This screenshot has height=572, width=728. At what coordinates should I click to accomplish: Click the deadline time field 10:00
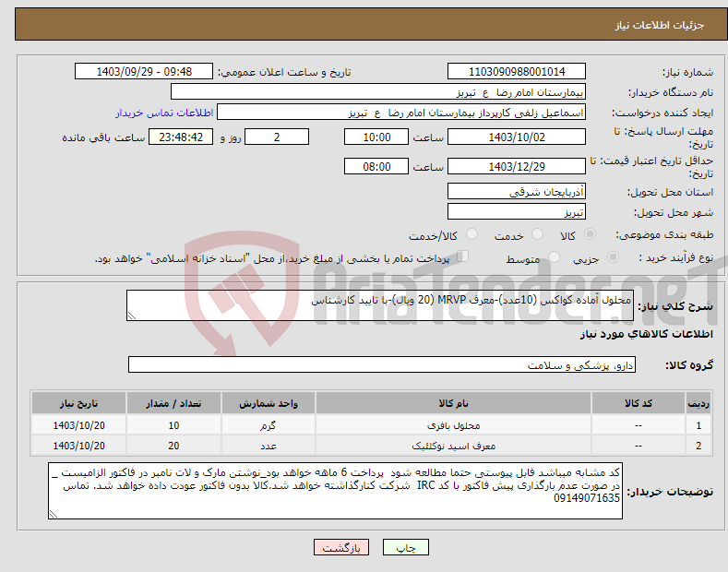[376, 137]
